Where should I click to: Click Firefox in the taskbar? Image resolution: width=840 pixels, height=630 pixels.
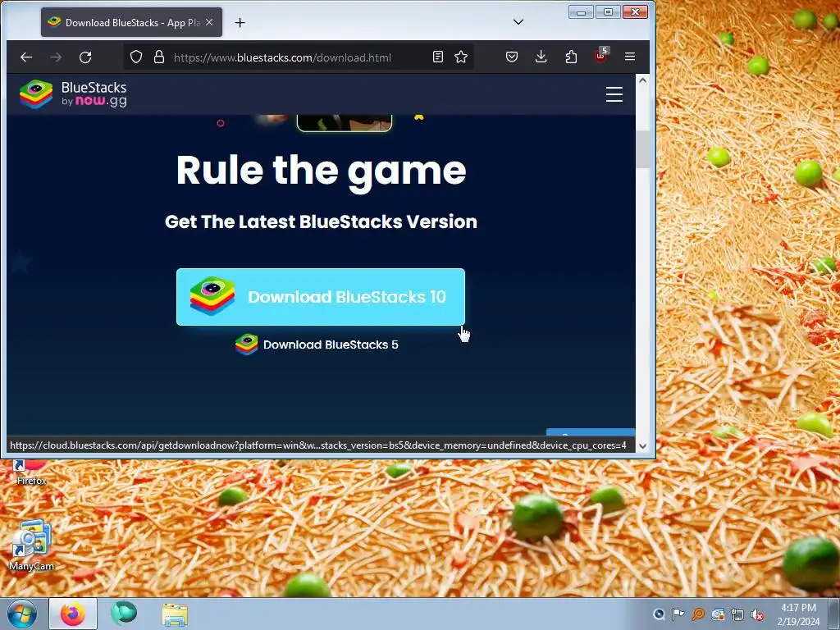coord(73,614)
